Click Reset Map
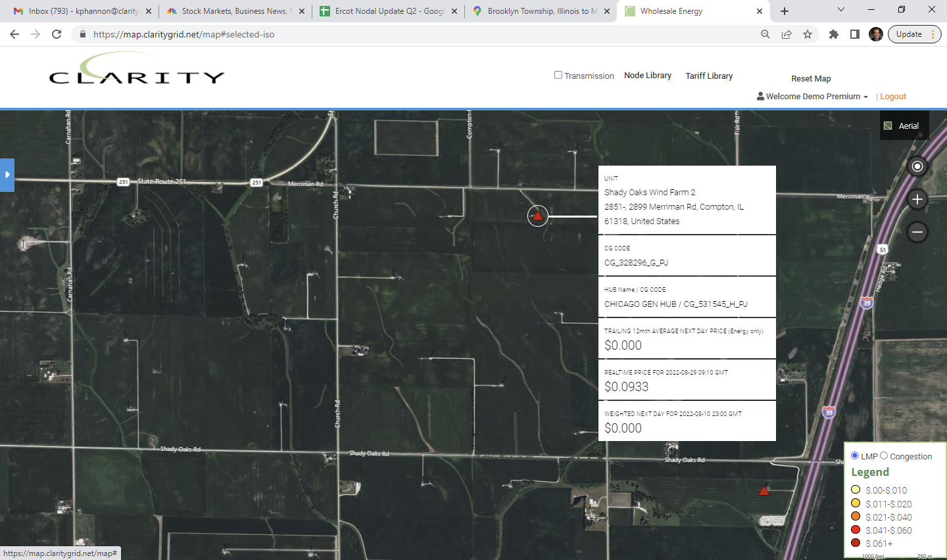Viewport: 947px width, 560px height. point(811,79)
